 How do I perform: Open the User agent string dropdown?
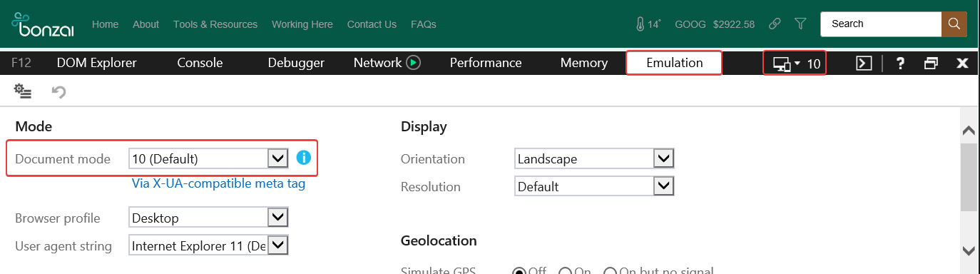click(208, 246)
